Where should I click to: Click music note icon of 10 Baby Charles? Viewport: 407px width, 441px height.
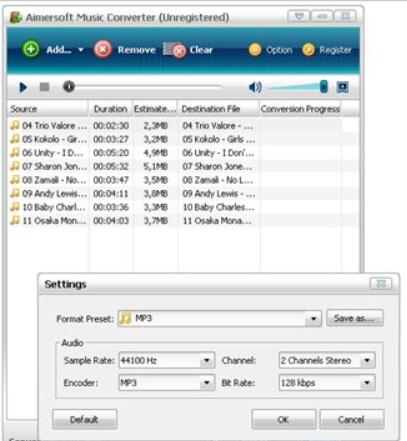point(15,207)
